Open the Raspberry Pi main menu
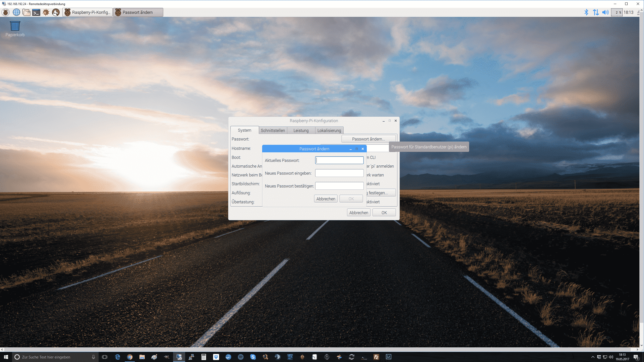Image resolution: width=644 pixels, height=362 pixels. point(6,12)
